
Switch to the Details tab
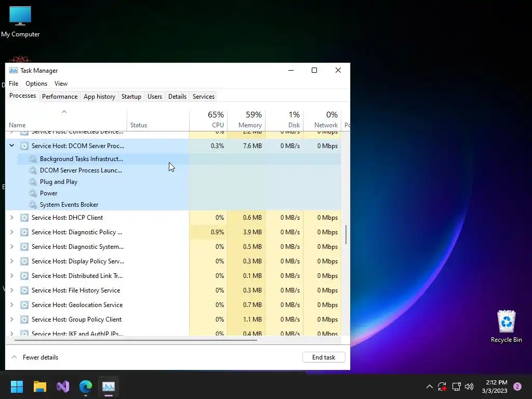(x=178, y=96)
